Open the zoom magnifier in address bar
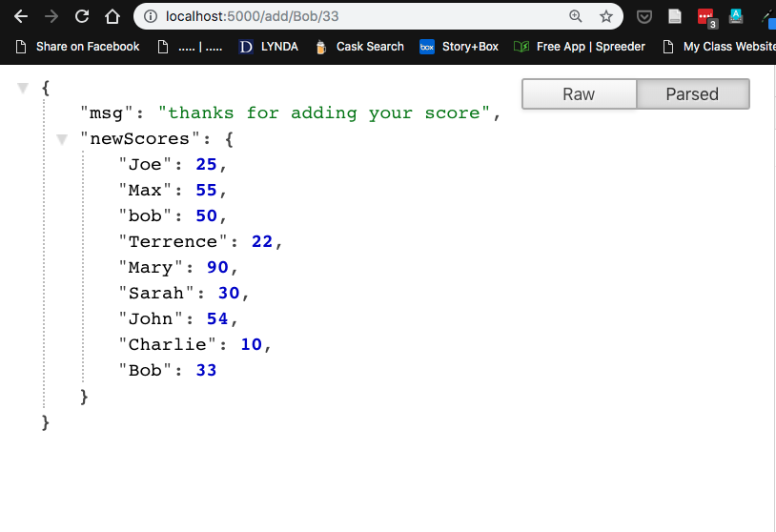Image resolution: width=776 pixels, height=532 pixels. point(575,16)
